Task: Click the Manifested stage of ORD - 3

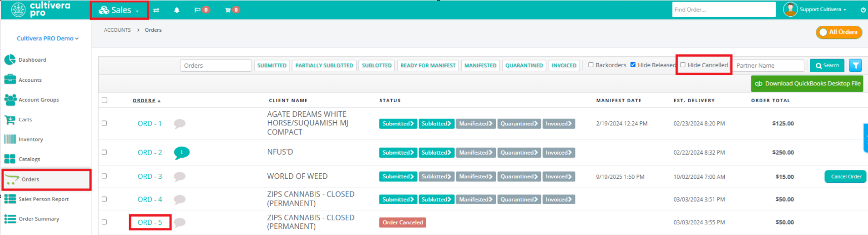Action: pyautogui.click(x=476, y=176)
